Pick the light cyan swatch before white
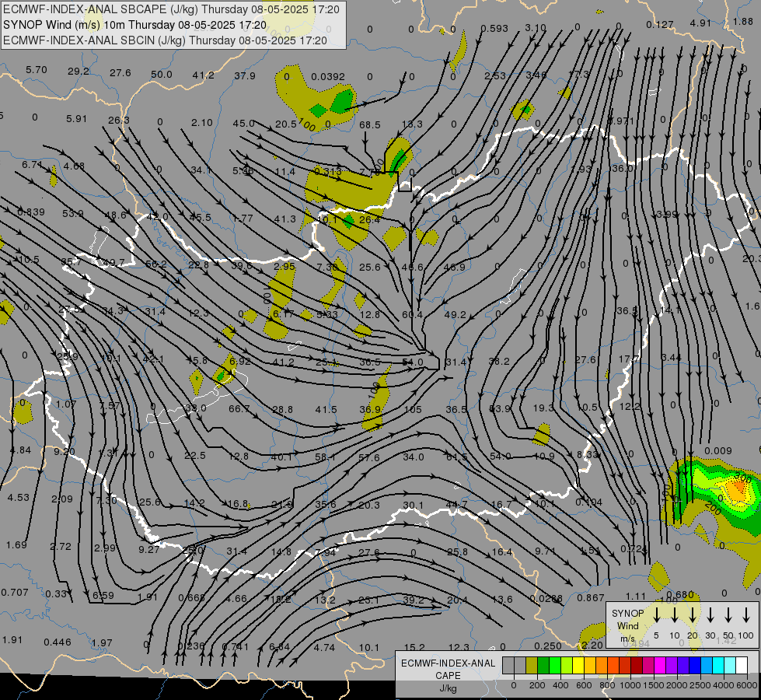Image resolution: width=761 pixels, height=700 pixels. tap(729, 666)
